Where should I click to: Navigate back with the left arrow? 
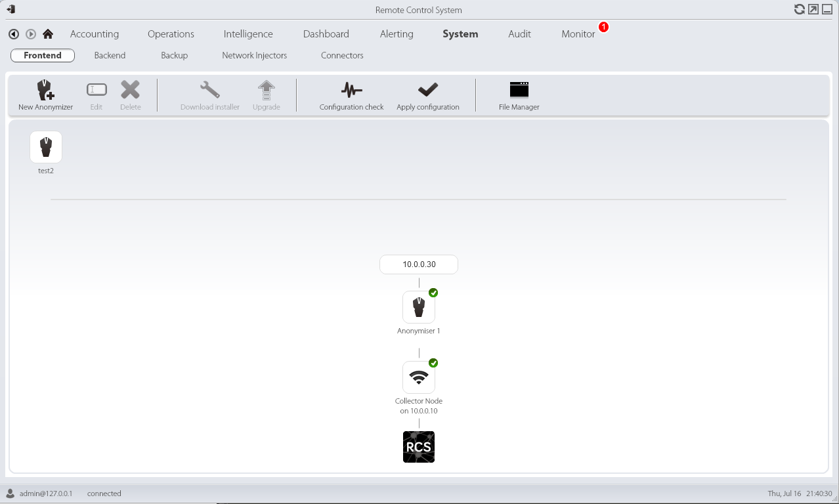point(14,34)
